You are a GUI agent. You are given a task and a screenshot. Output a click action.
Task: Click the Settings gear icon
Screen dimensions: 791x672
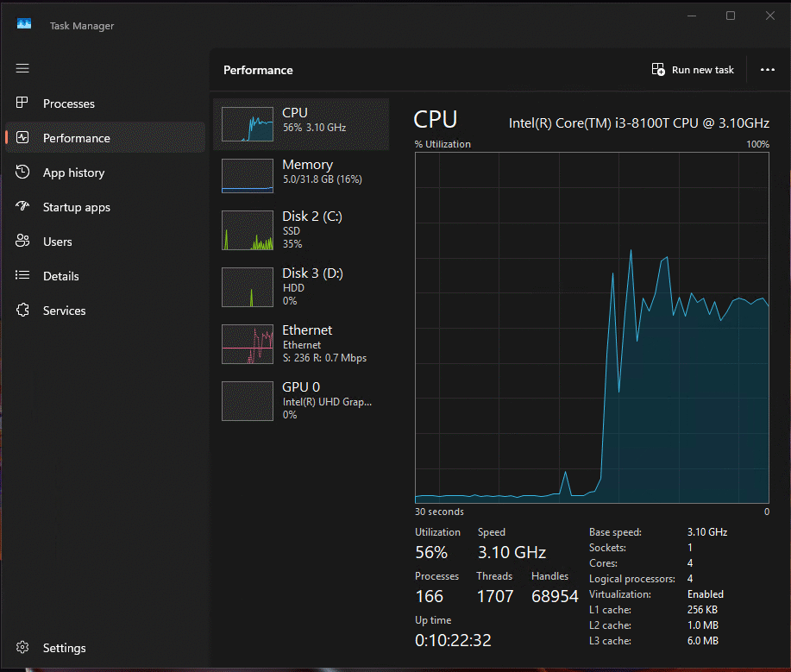click(23, 648)
